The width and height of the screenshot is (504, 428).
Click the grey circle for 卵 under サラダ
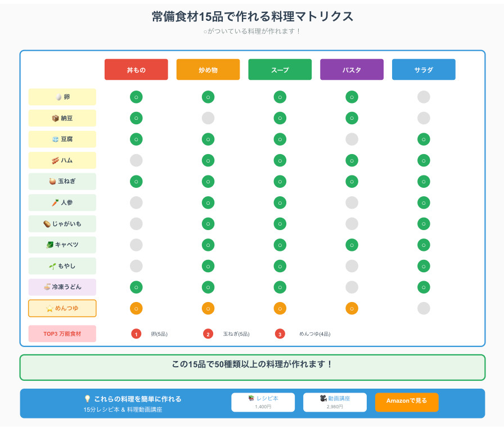[x=424, y=97]
